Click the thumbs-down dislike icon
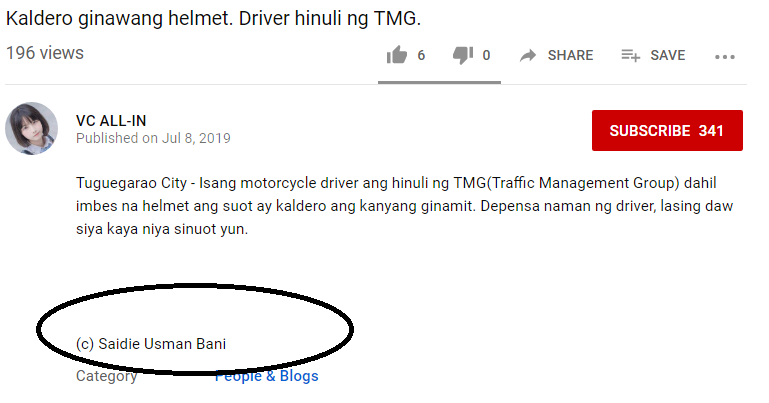The image size is (769, 403). pyautogui.click(x=462, y=55)
